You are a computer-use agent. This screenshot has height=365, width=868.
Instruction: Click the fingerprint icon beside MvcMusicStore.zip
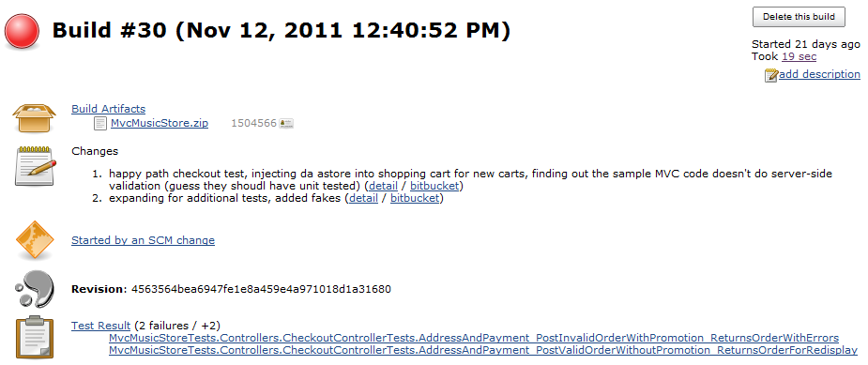286,123
